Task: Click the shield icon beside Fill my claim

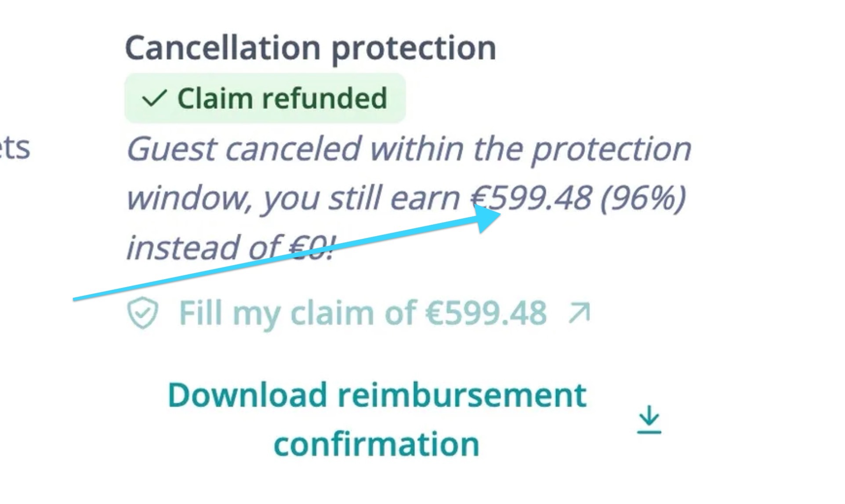Action: 142,313
